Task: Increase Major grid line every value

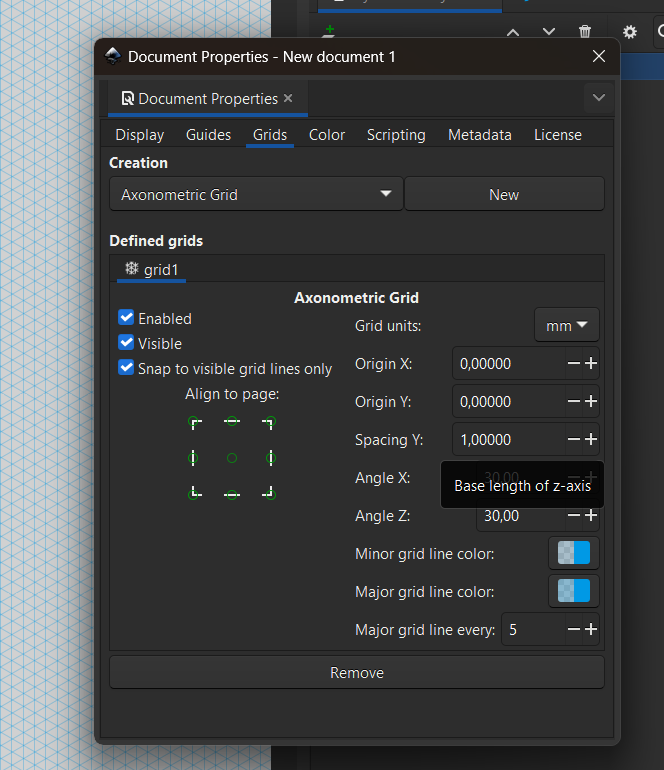Action: click(591, 629)
